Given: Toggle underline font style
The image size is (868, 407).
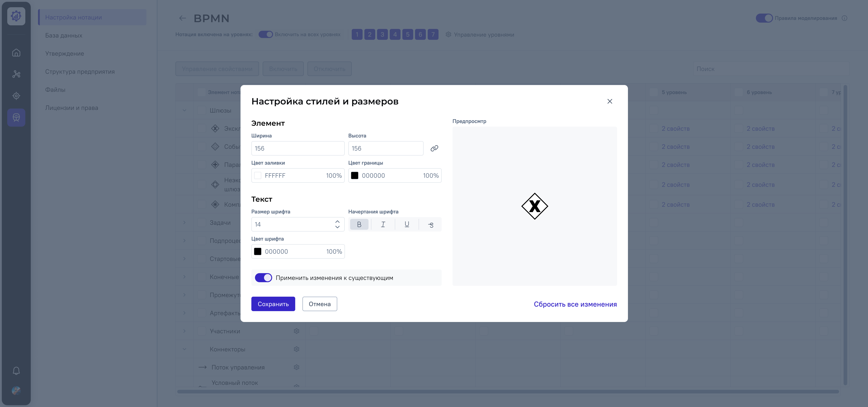Looking at the screenshot, I should pyautogui.click(x=407, y=224).
